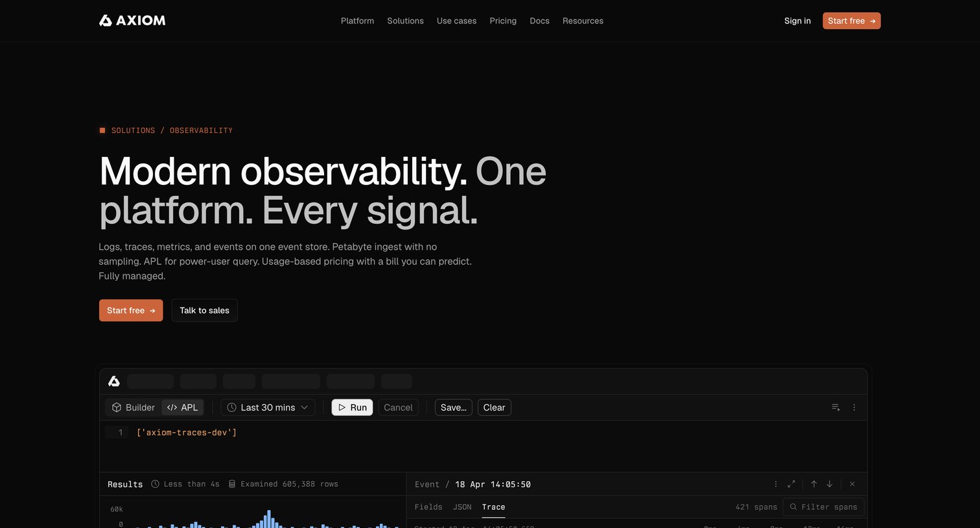Open the Resources menu

tap(583, 21)
